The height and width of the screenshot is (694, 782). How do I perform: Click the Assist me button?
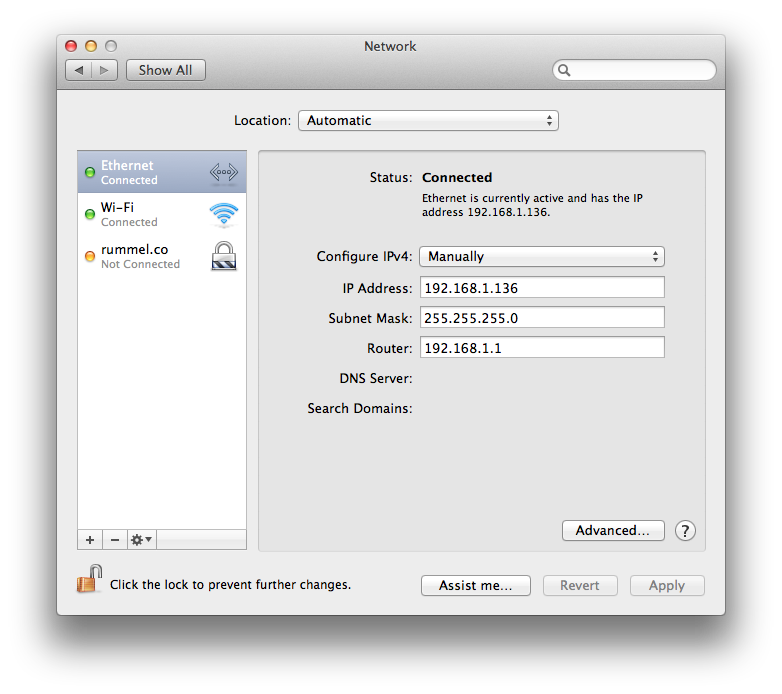pos(476,585)
